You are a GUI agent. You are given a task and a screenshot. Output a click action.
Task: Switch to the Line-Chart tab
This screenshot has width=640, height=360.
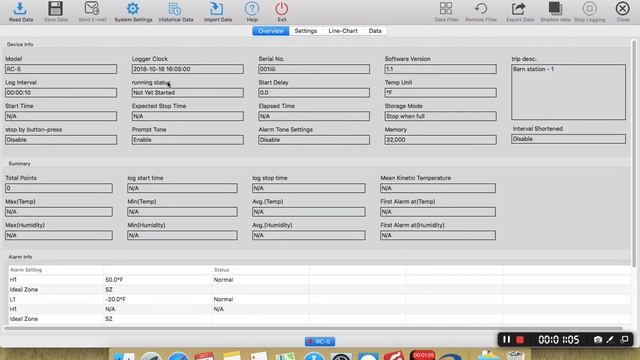pos(343,31)
